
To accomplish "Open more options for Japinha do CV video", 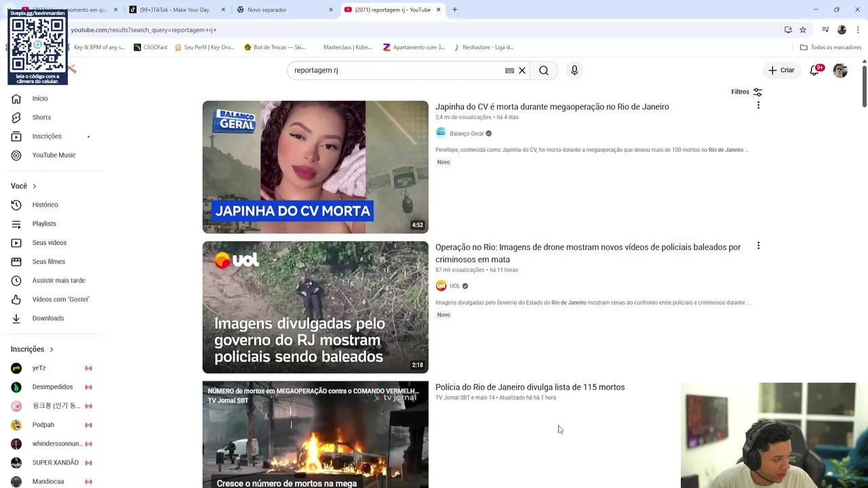I will [758, 105].
